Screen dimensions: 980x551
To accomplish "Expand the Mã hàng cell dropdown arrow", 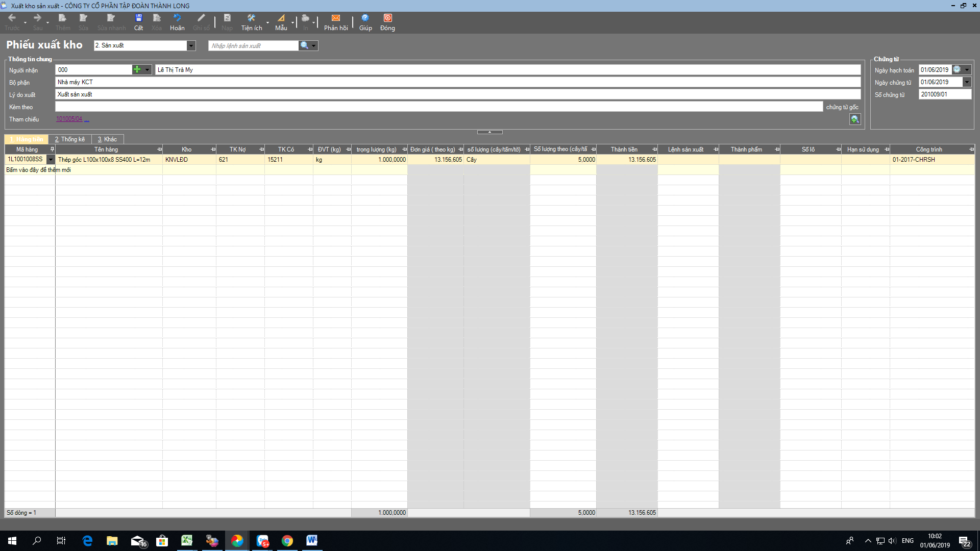I will [x=51, y=160].
